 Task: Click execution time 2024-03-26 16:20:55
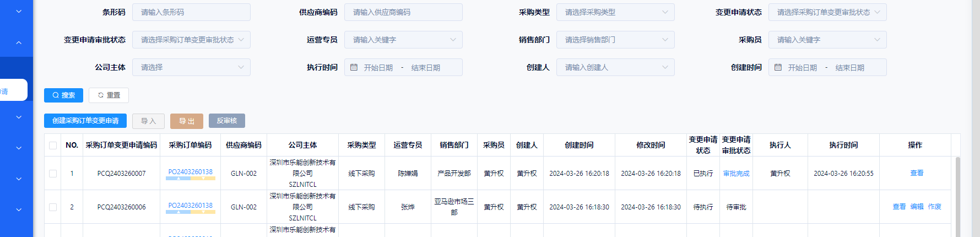(x=843, y=174)
